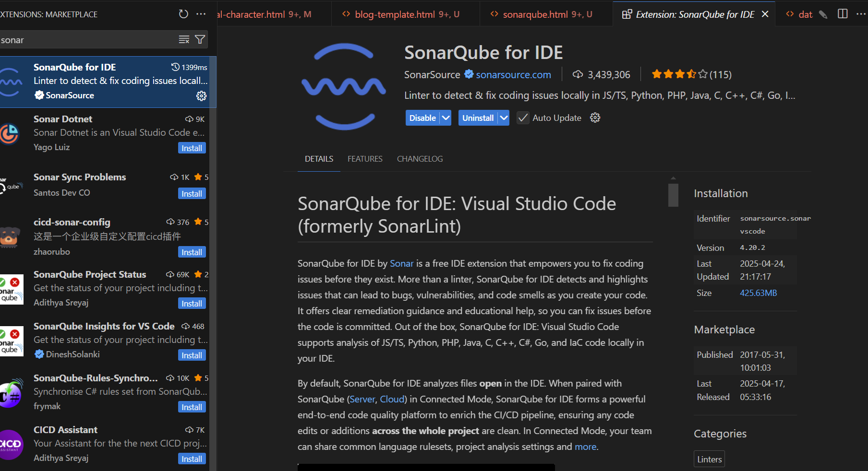This screenshot has height=471, width=868.
Task: Open the blog-template.html editor tab
Action: pos(406,14)
